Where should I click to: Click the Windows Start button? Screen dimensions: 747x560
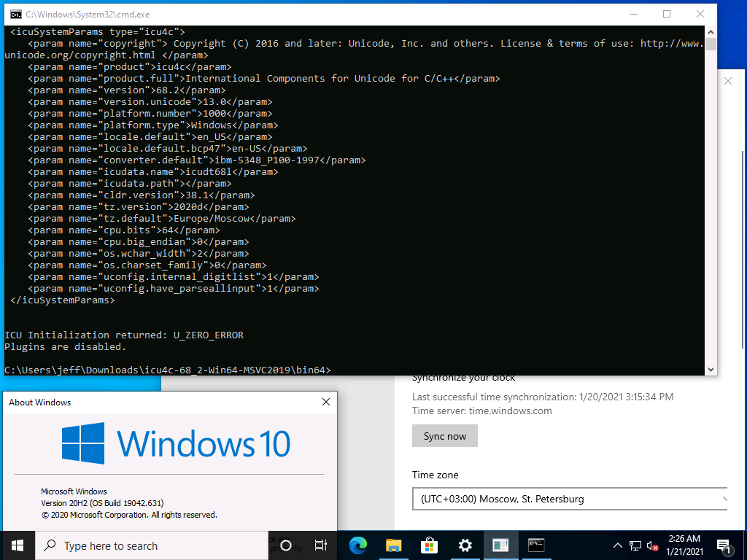point(18,545)
